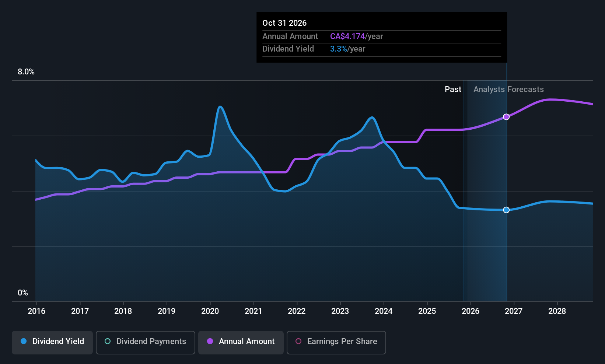Select the 2024 label on the x-axis
The image size is (605, 364).
click(384, 311)
